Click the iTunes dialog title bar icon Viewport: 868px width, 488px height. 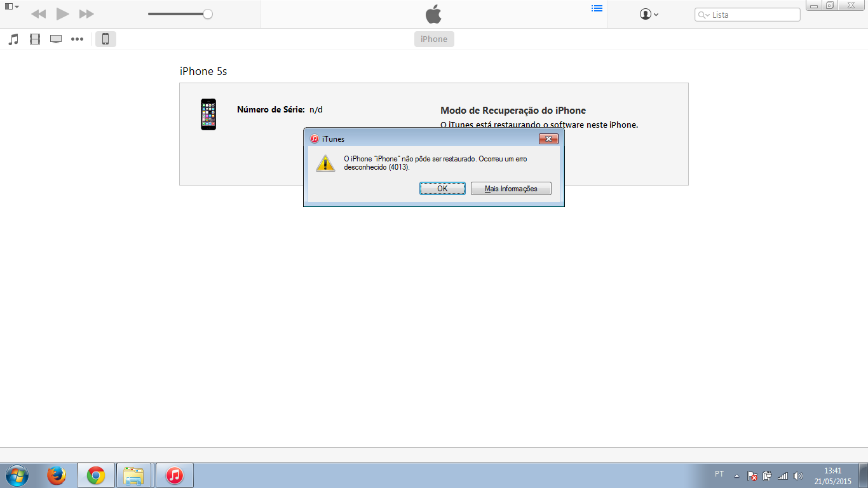314,139
